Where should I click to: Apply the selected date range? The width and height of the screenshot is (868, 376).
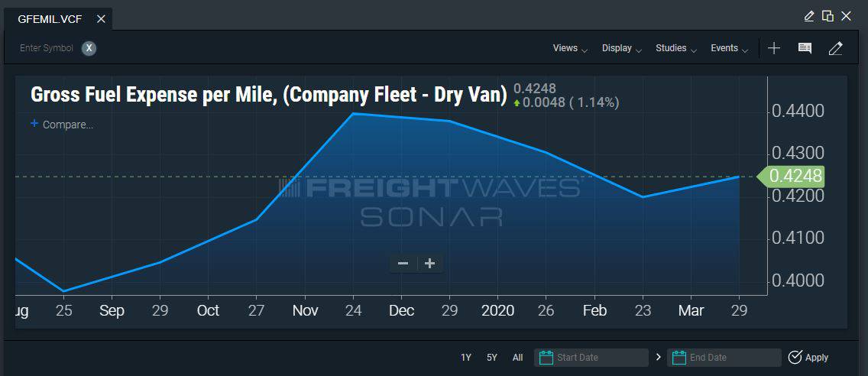tap(808, 358)
